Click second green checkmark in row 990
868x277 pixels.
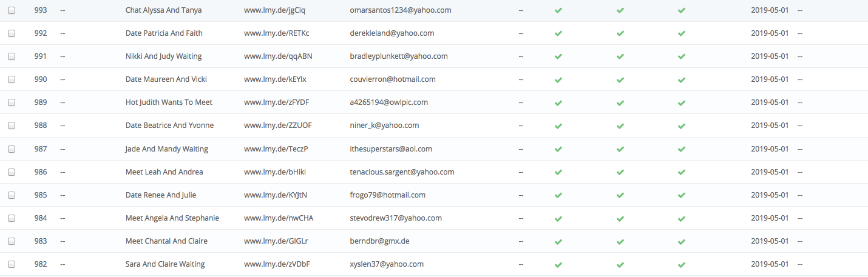click(620, 79)
